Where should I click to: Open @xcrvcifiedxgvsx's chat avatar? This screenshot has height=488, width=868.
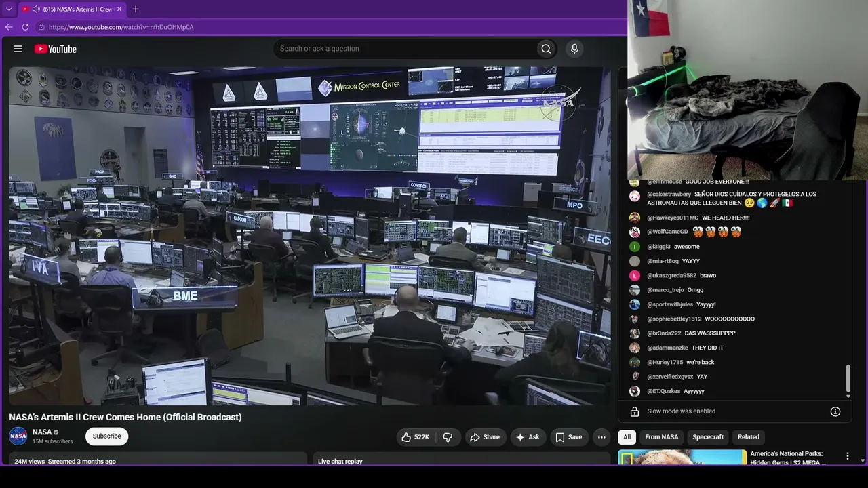pyautogui.click(x=635, y=377)
